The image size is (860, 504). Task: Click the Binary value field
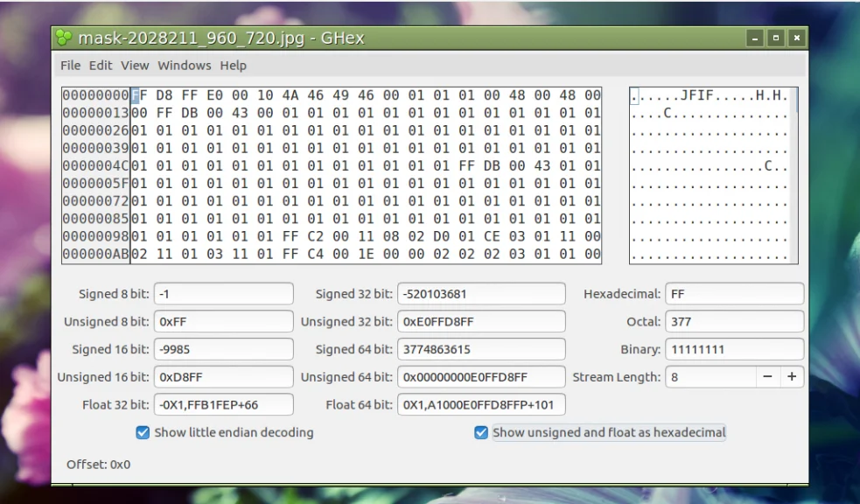point(735,349)
